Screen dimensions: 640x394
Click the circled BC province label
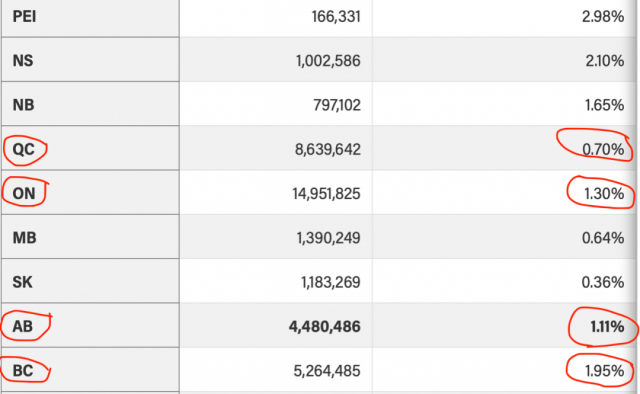(23, 371)
